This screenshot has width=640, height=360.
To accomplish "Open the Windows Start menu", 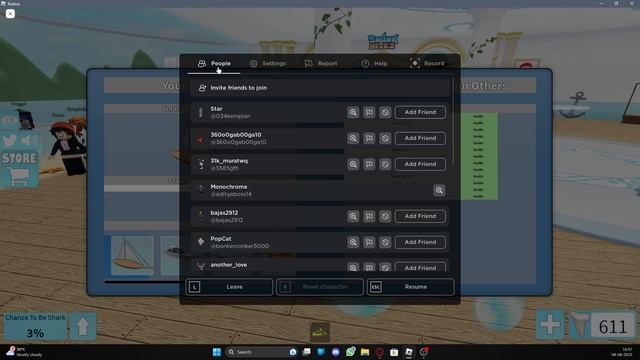I will 217,352.
